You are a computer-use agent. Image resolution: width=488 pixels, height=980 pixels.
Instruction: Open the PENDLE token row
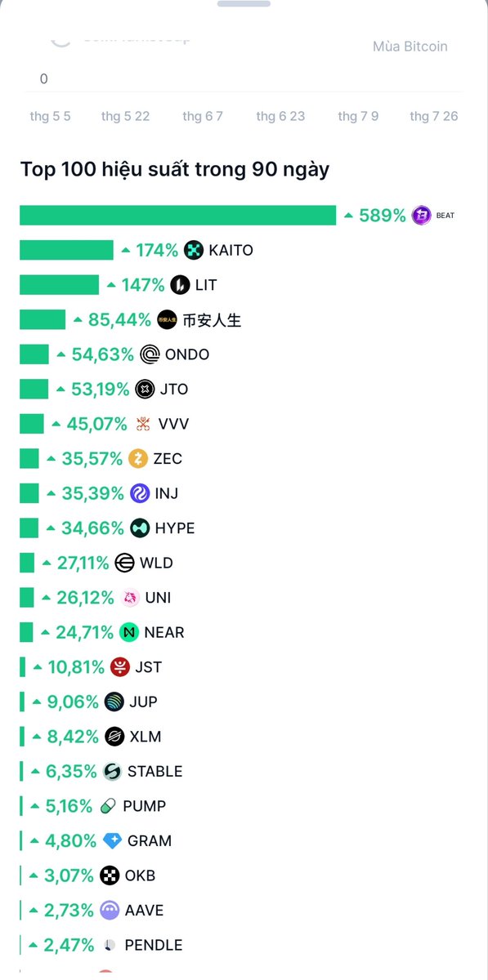click(x=101, y=945)
